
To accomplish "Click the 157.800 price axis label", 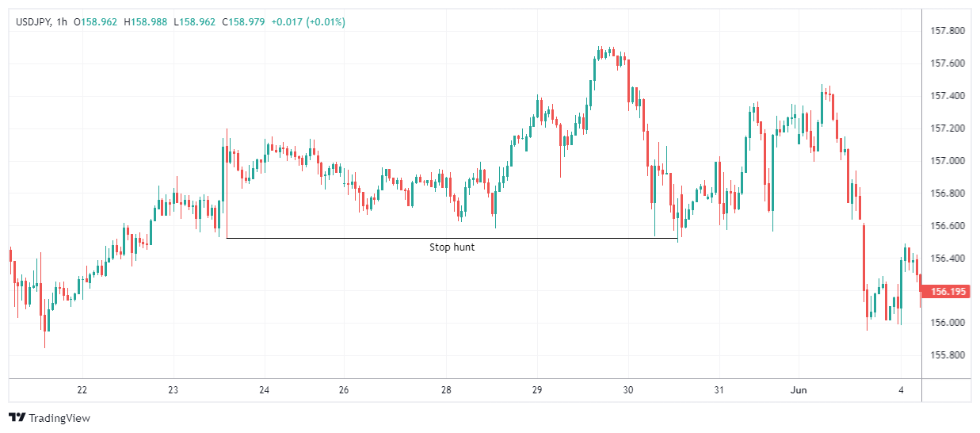I will point(946,31).
